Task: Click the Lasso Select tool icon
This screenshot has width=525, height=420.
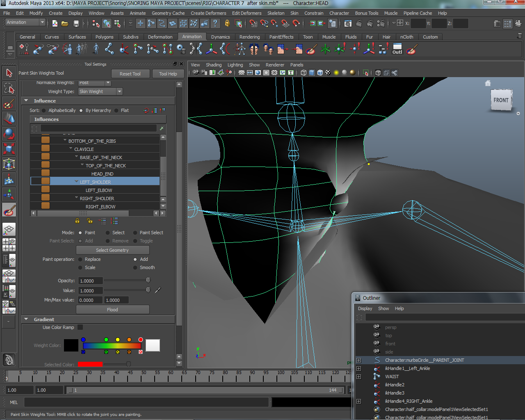Action: 9,88
